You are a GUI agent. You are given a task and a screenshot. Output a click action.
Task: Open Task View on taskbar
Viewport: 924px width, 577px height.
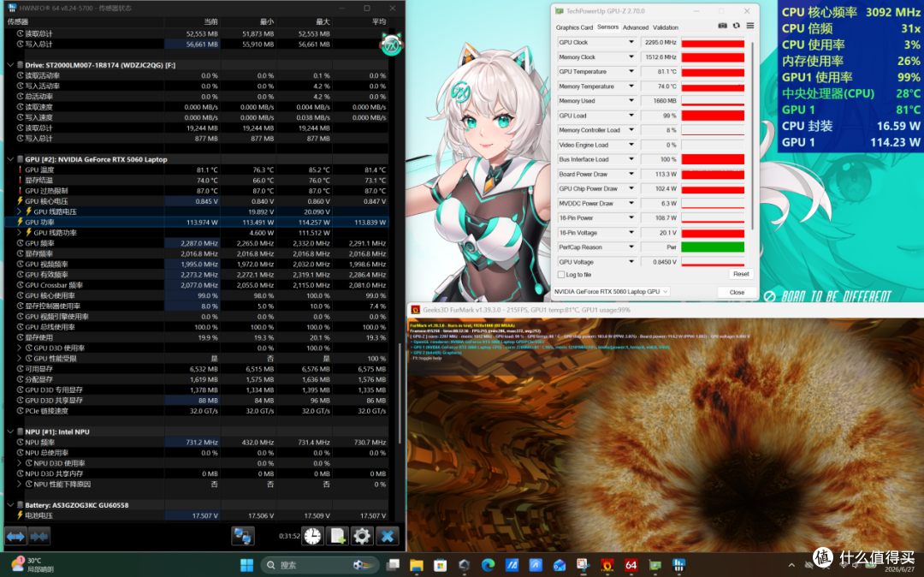coord(393,566)
